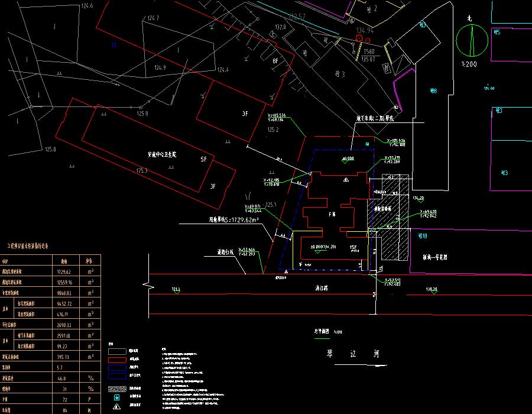Click the red rectangle swatch in the legend
The width and height of the screenshot is (532, 414).
[x=117, y=360]
